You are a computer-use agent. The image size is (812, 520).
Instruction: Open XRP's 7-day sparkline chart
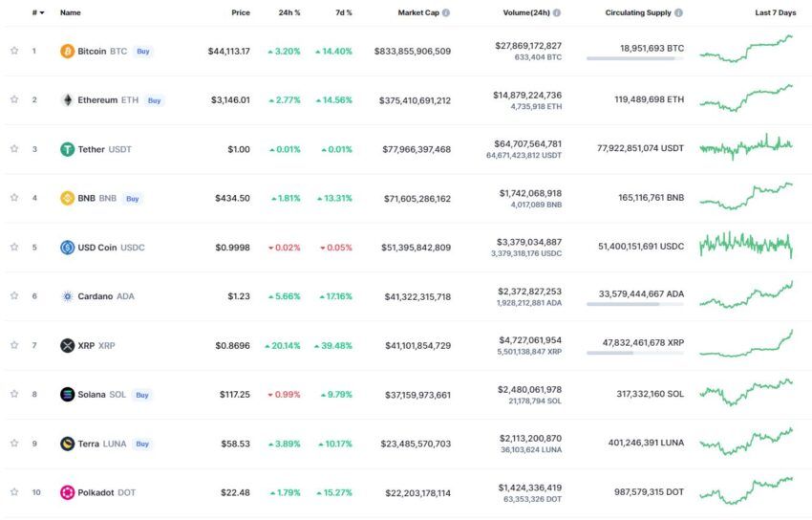click(x=746, y=343)
